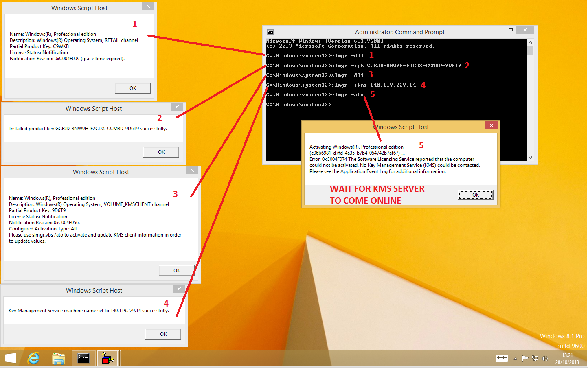Click the 'Error: 0xC004F074' message line
The width and height of the screenshot is (588, 368).
[x=392, y=159]
